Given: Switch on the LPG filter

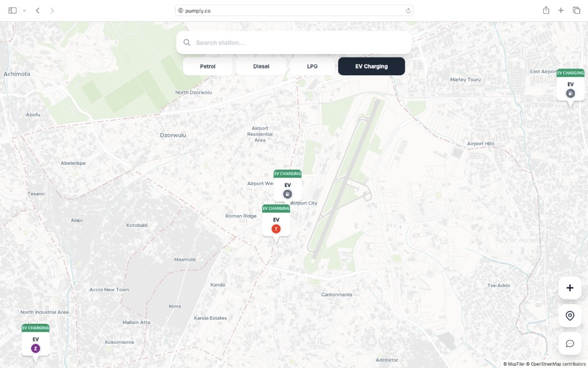Looking at the screenshot, I should coord(311,66).
